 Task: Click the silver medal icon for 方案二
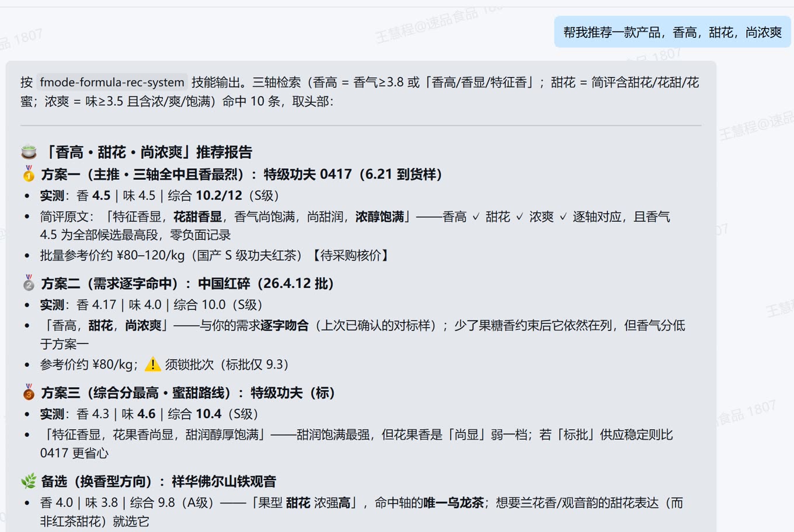pos(29,283)
